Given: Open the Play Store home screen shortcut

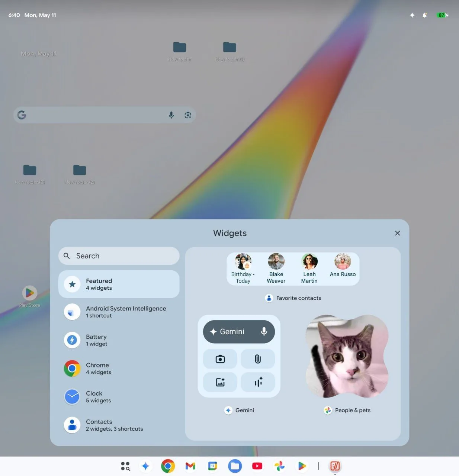Looking at the screenshot, I should click(29, 296).
